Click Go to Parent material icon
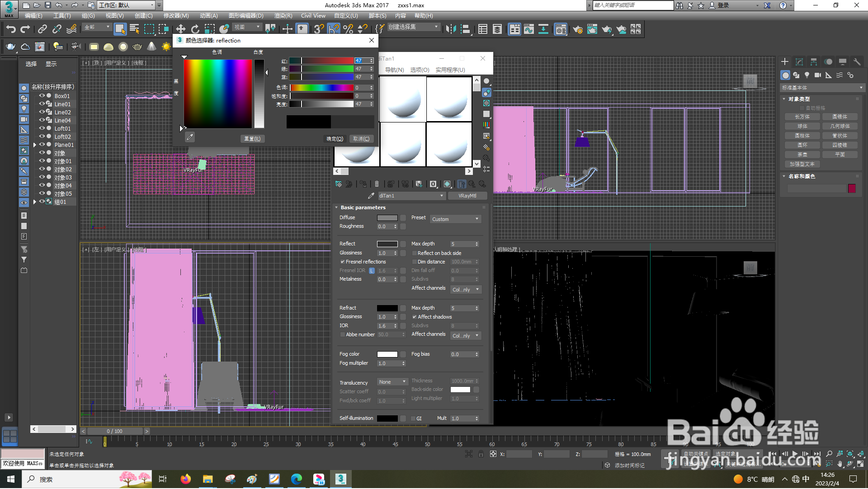 pos(472,184)
